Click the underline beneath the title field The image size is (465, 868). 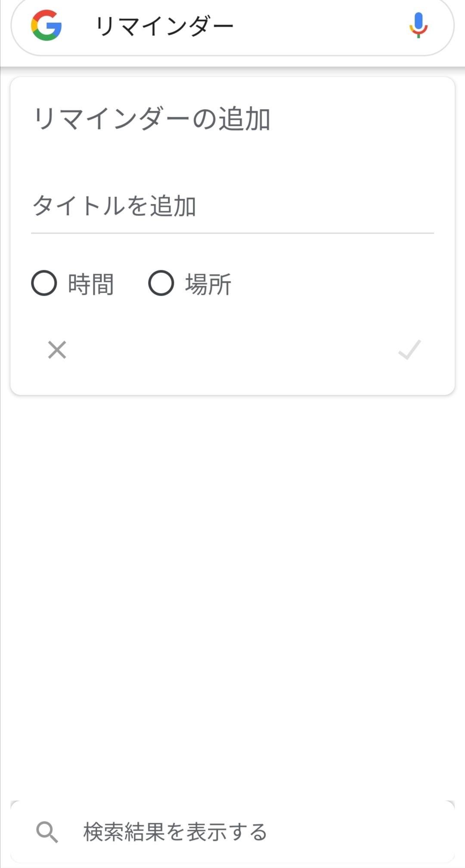232,233
